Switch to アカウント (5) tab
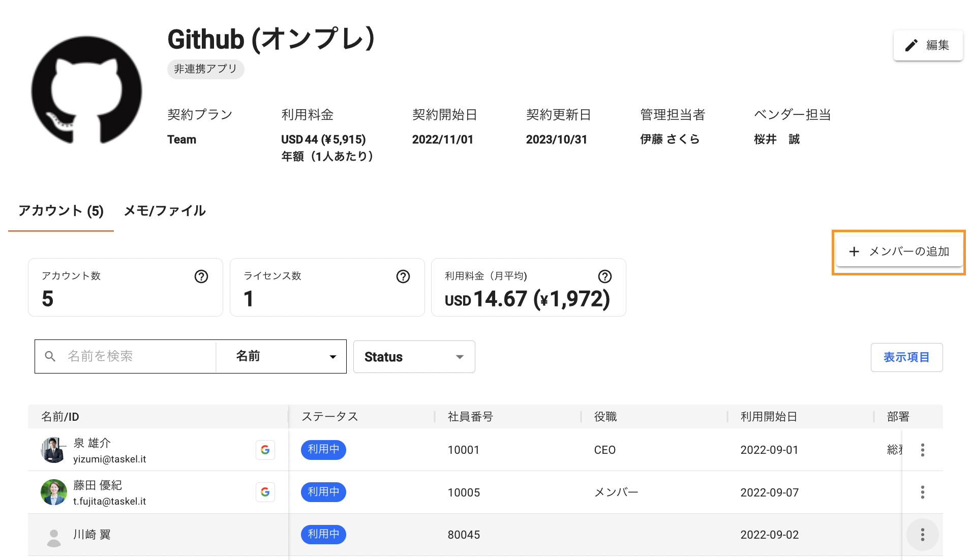 pyautogui.click(x=61, y=211)
